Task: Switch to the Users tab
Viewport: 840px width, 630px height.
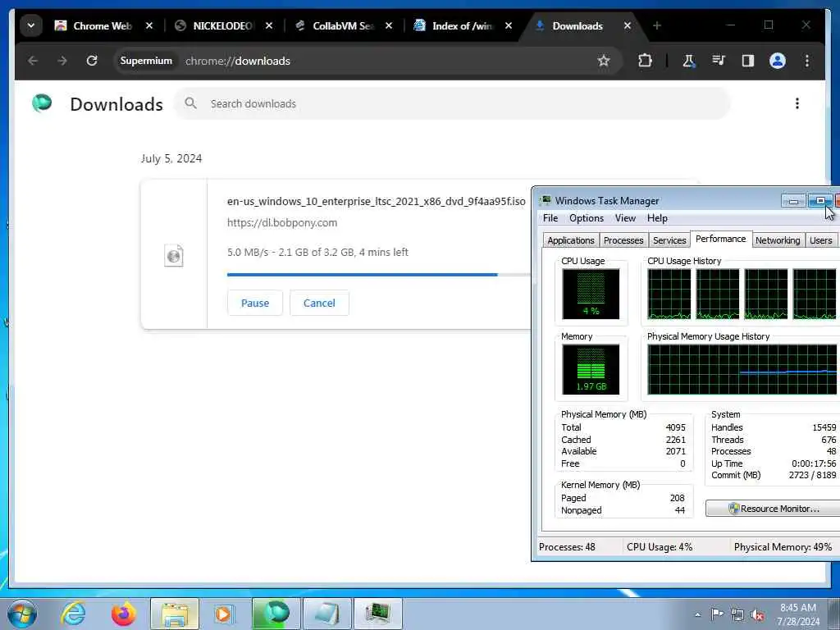Action: click(820, 240)
